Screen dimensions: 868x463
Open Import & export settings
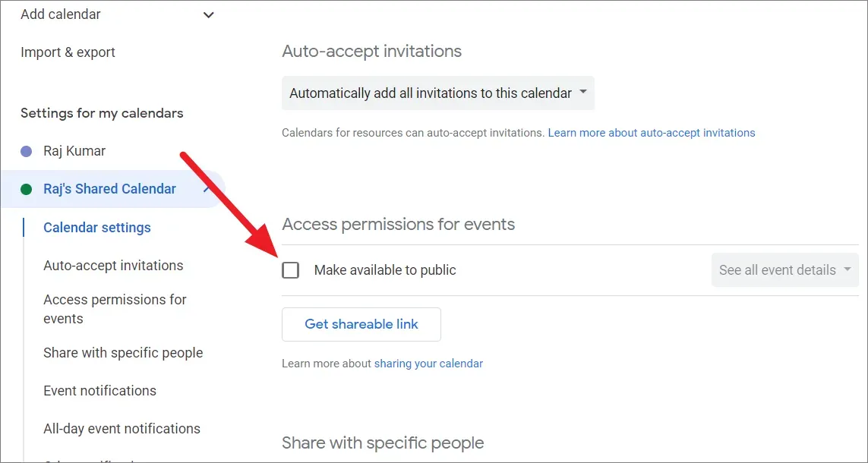point(68,52)
